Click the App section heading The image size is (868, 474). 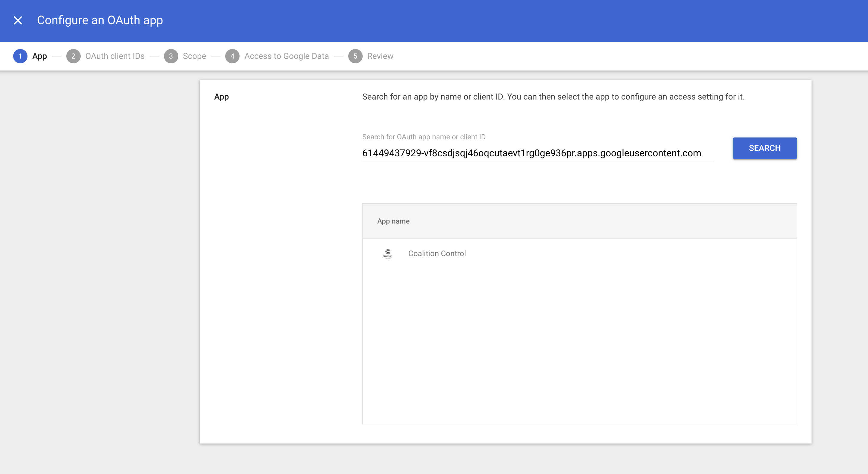pos(221,97)
